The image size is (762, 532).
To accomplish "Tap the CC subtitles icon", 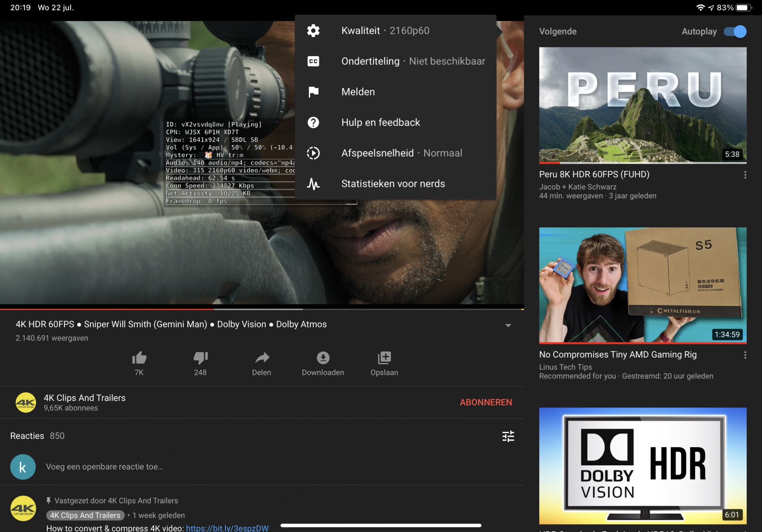I will point(313,61).
